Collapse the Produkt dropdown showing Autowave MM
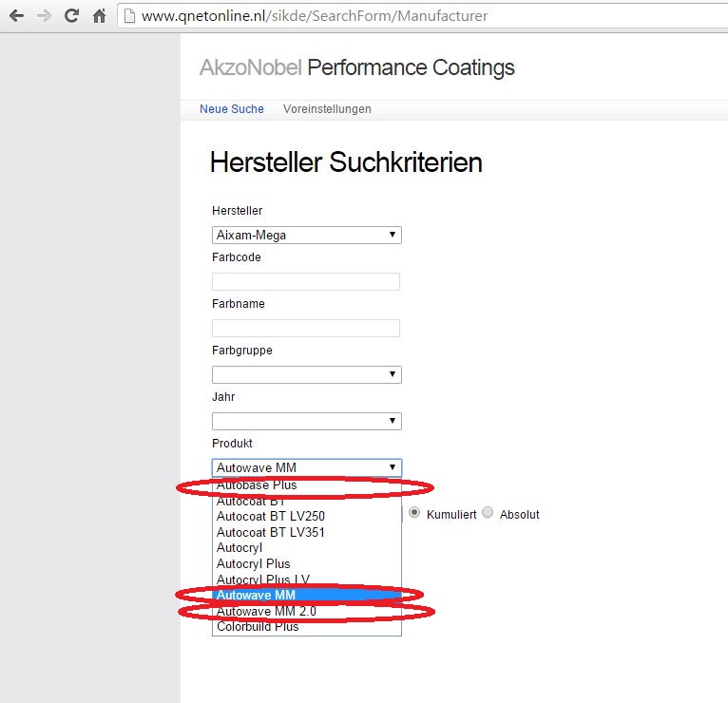Image resolution: width=728 pixels, height=703 pixels. 307,467
